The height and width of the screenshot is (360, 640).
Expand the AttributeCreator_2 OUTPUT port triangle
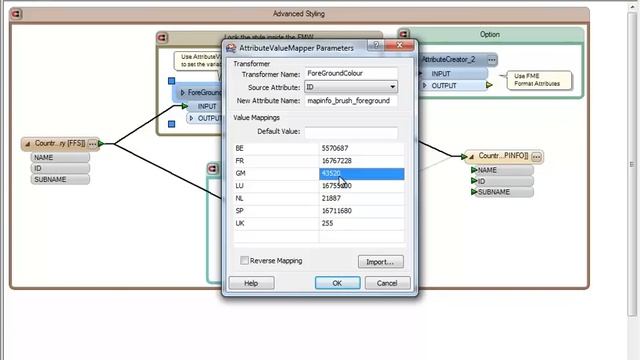pyautogui.click(x=424, y=86)
